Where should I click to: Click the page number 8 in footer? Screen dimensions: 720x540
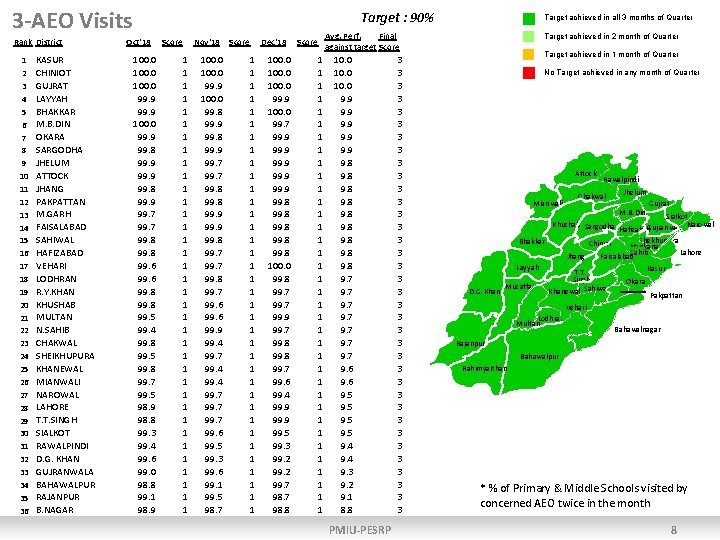click(674, 530)
